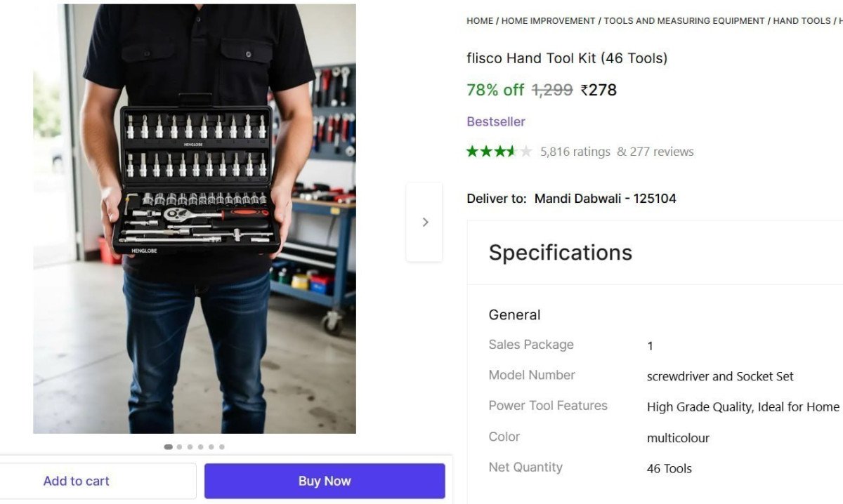Click the half-filled fourth star
This screenshot has height=504, width=843.
513,150
